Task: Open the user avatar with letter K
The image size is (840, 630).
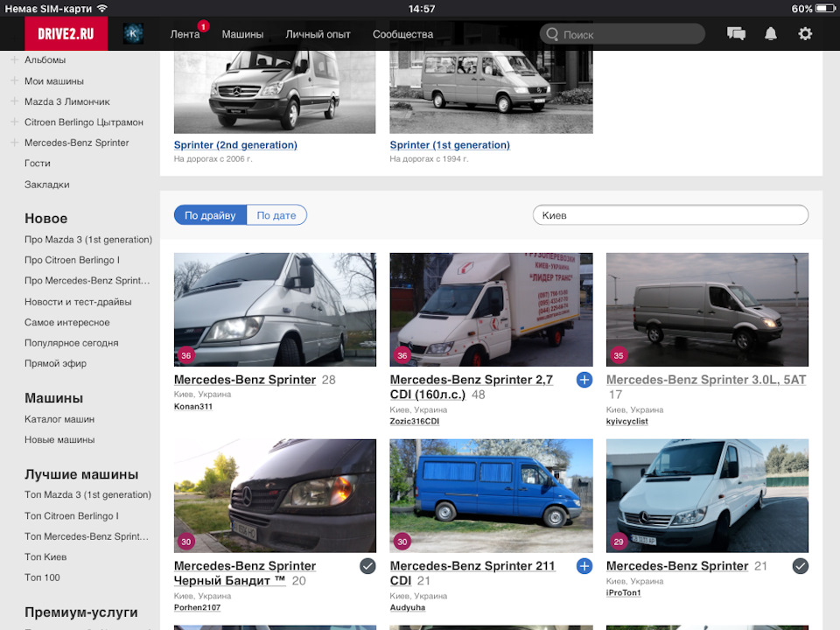Action: (x=133, y=34)
